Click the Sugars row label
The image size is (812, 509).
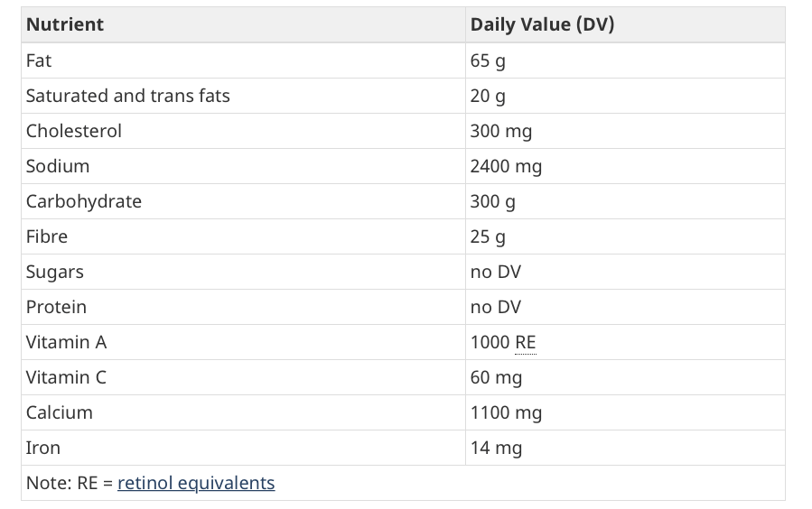click(x=55, y=272)
